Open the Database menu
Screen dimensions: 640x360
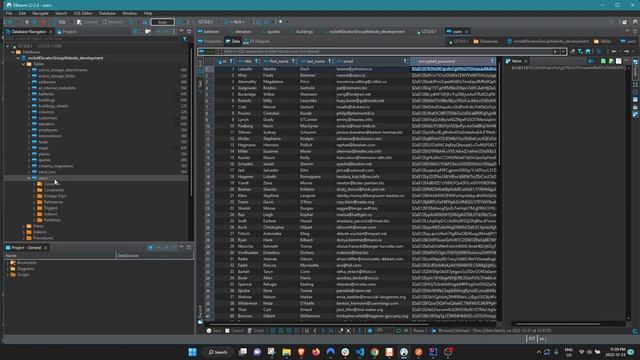click(x=107, y=13)
